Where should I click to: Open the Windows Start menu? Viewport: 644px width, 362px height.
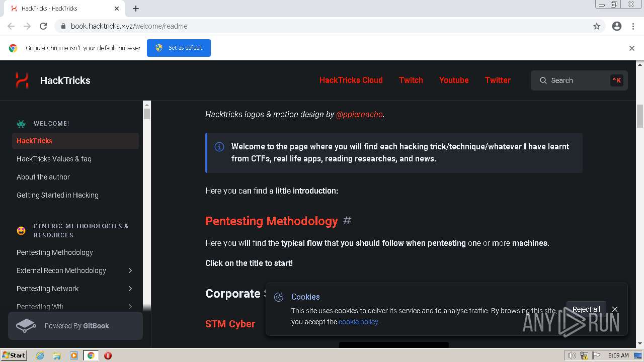(x=14, y=355)
